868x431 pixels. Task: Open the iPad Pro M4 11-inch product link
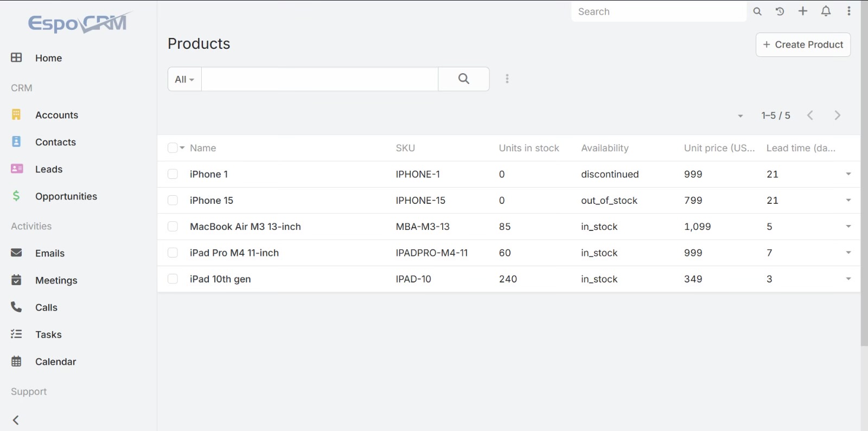[x=234, y=253]
